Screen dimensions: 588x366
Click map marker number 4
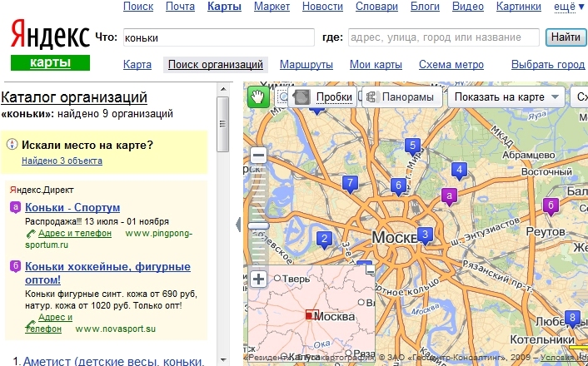459,170
